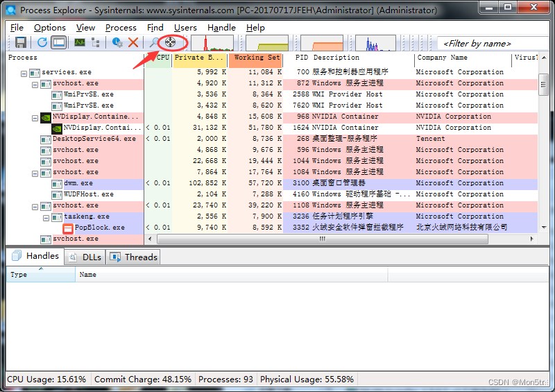Screen dimensions: 555x392
Task: Click the red Kill Process X icon
Action: click(133, 42)
